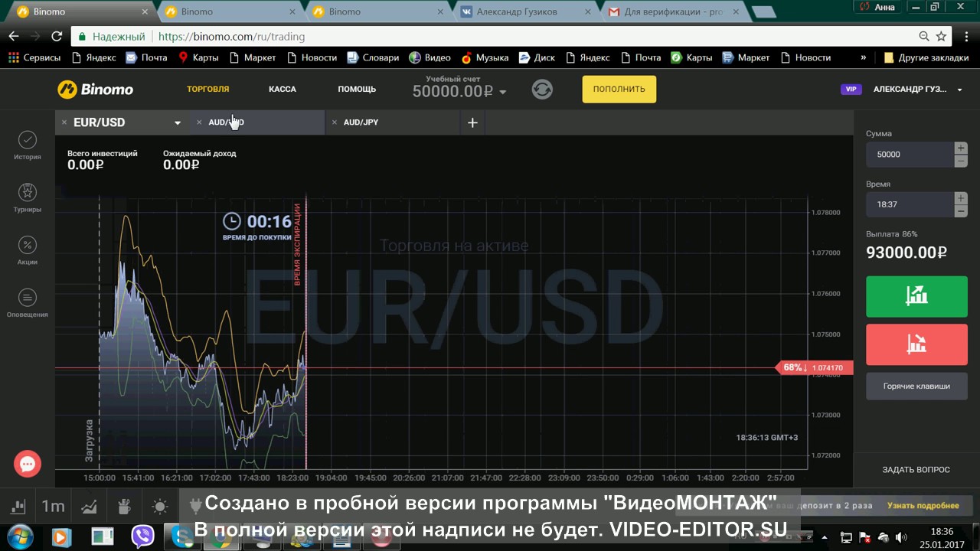Expand the bookmarks overflow chevron

[864, 57]
